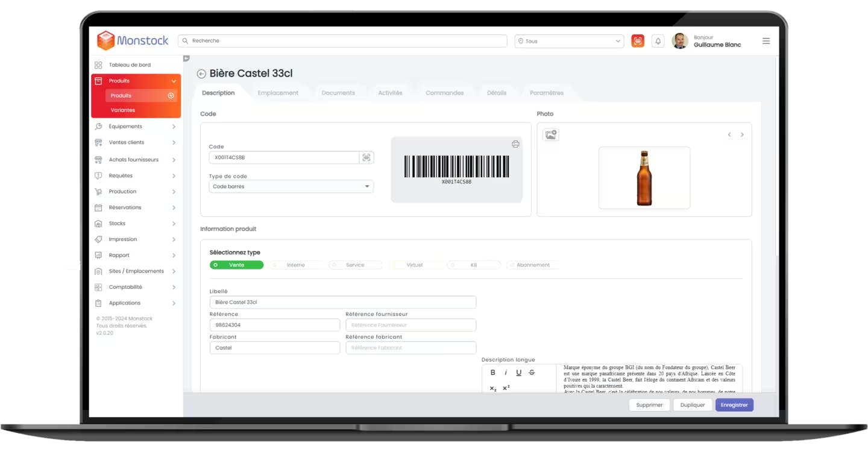This screenshot has height=457, width=868.
Task: Click the Référence fournisseur field
Action: (411, 325)
